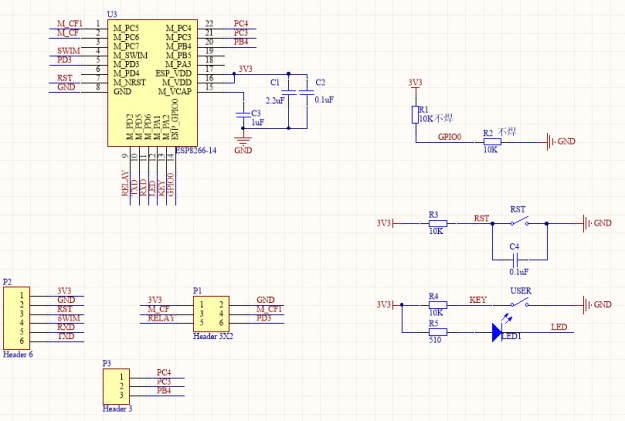Click resistor R3 near RST net

click(x=438, y=224)
